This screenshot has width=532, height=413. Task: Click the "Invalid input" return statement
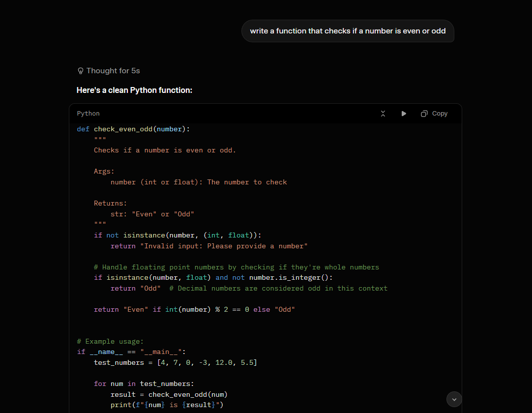tap(209, 246)
